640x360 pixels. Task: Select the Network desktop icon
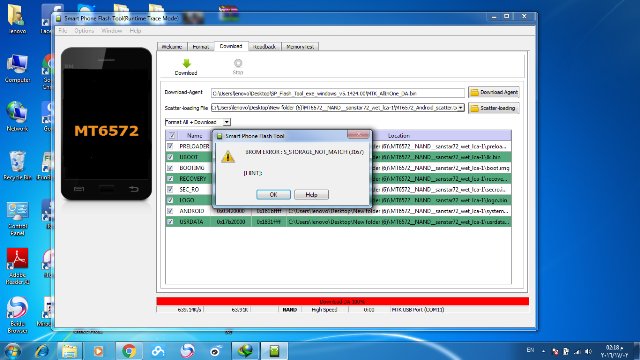click(17, 117)
